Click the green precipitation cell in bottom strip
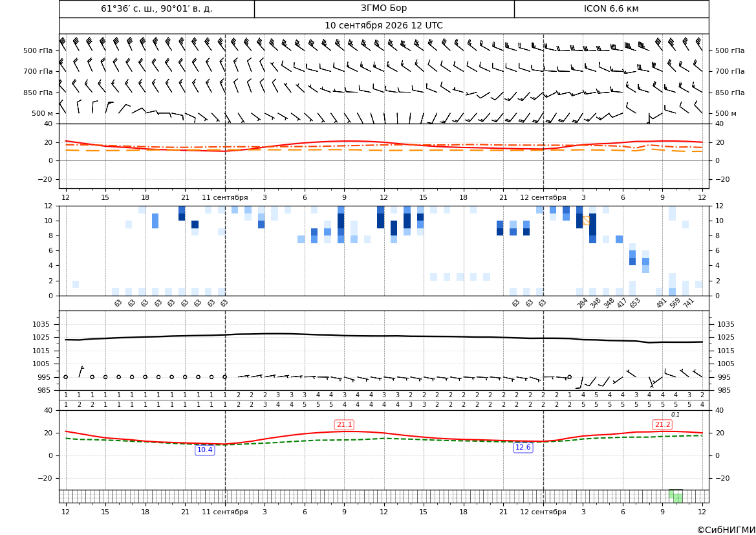The height and width of the screenshot is (535, 756). pos(675,496)
